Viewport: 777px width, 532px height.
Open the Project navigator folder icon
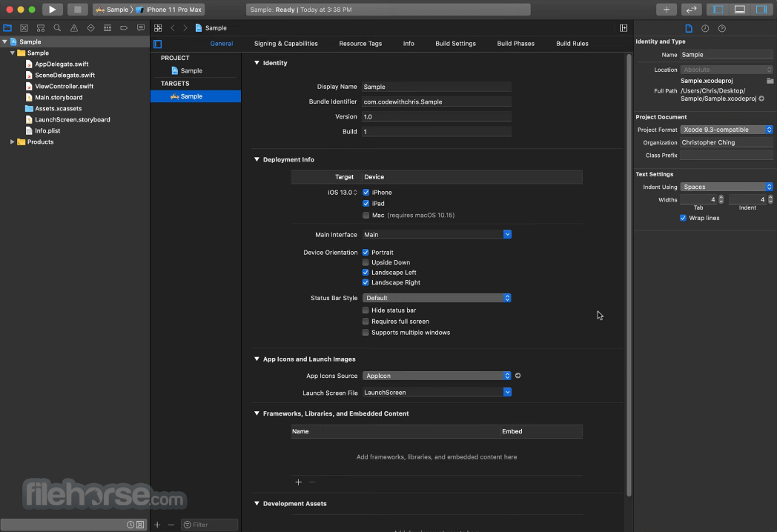coord(7,28)
